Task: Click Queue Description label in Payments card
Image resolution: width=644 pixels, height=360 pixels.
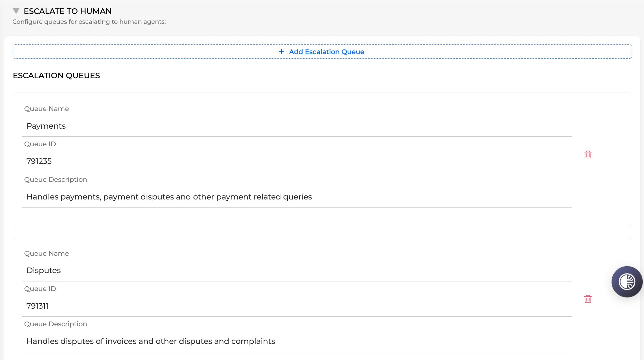Action: point(56,180)
